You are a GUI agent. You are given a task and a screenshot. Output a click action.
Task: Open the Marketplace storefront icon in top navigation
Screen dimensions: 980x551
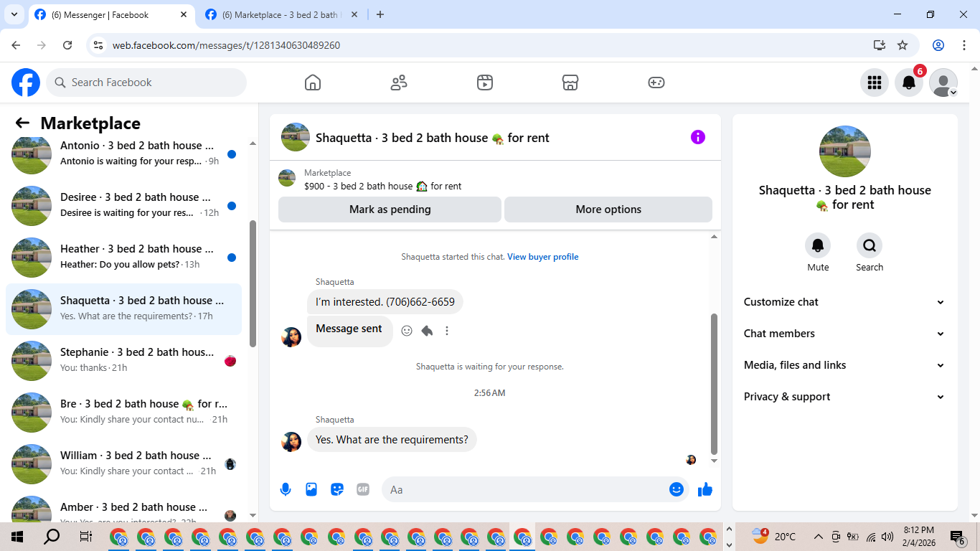coord(570,83)
